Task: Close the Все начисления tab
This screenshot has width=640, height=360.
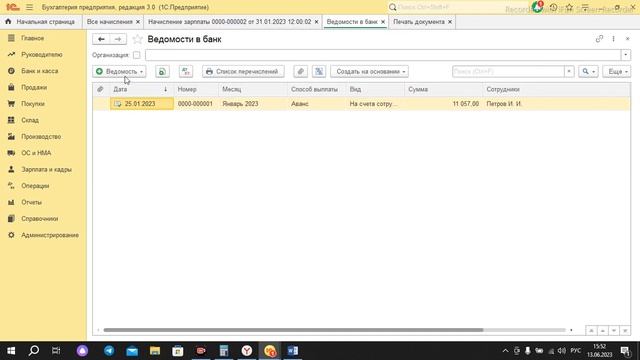Action: [138, 22]
